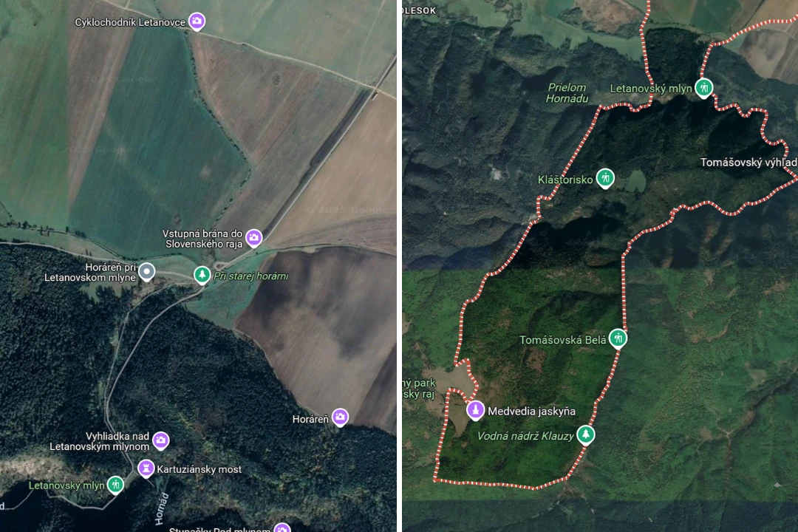Open the Kláštorisko hiking area pin

[x=605, y=179]
